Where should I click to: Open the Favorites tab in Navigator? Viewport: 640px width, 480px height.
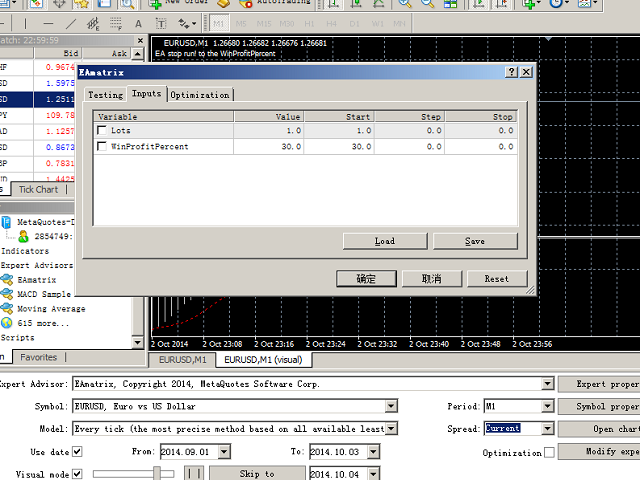(x=38, y=357)
